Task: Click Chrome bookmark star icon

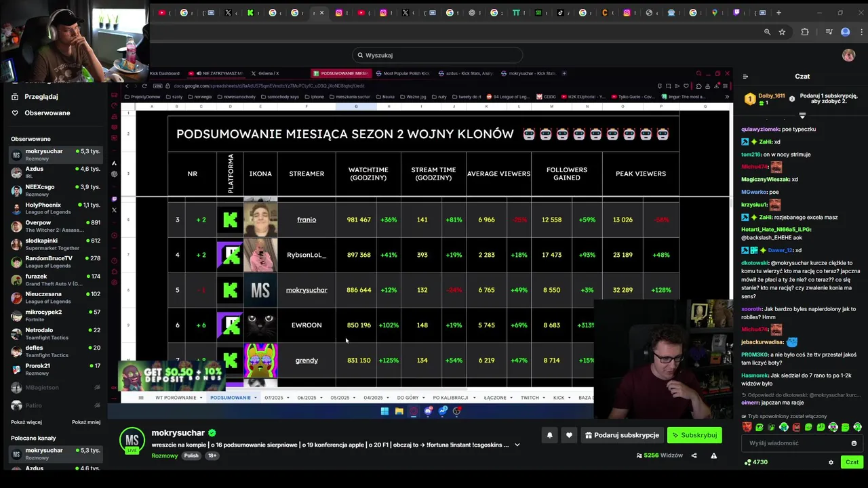Action: (x=782, y=32)
